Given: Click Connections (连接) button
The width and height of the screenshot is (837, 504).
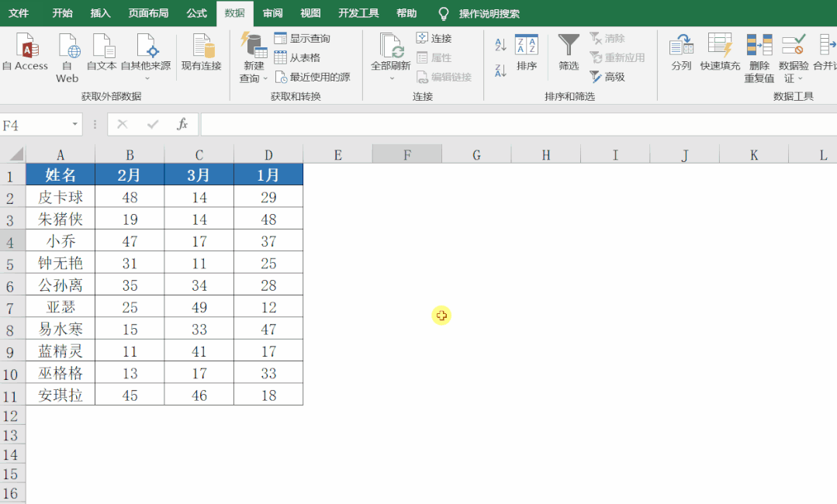Looking at the screenshot, I should 434,39.
